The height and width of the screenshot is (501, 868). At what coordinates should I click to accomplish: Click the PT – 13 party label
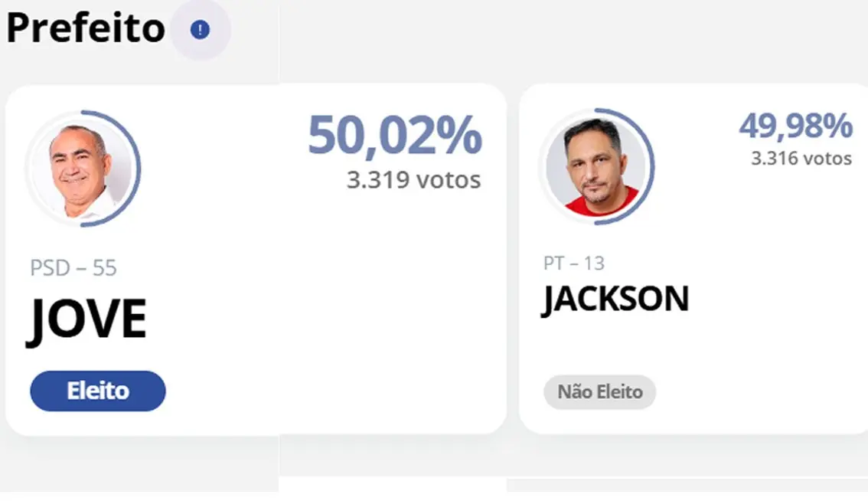(574, 264)
